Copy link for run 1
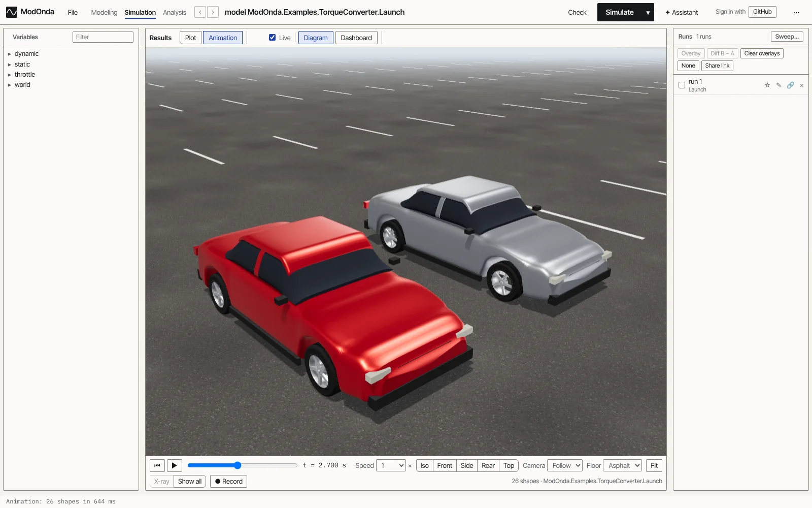This screenshot has width=812, height=508. point(790,85)
